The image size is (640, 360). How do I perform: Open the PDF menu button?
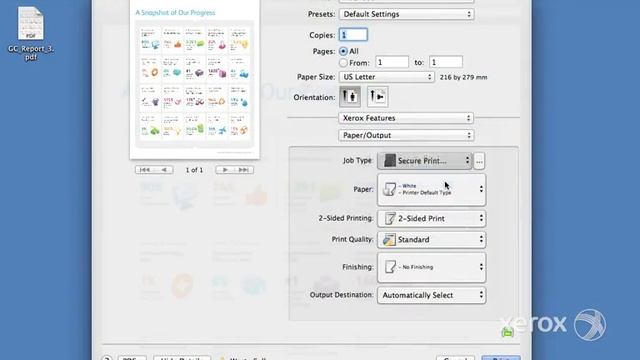tap(132, 358)
